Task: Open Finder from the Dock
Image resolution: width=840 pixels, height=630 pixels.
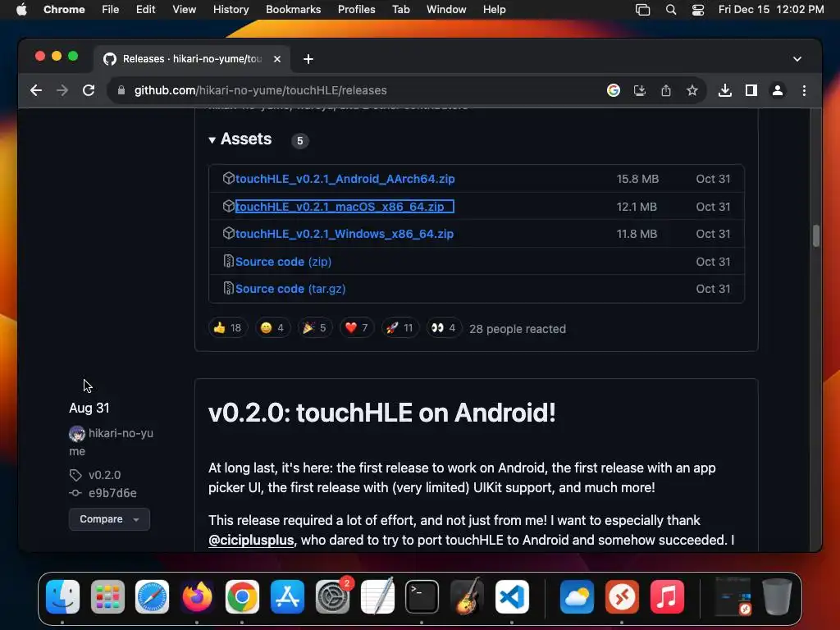Action: 62,597
